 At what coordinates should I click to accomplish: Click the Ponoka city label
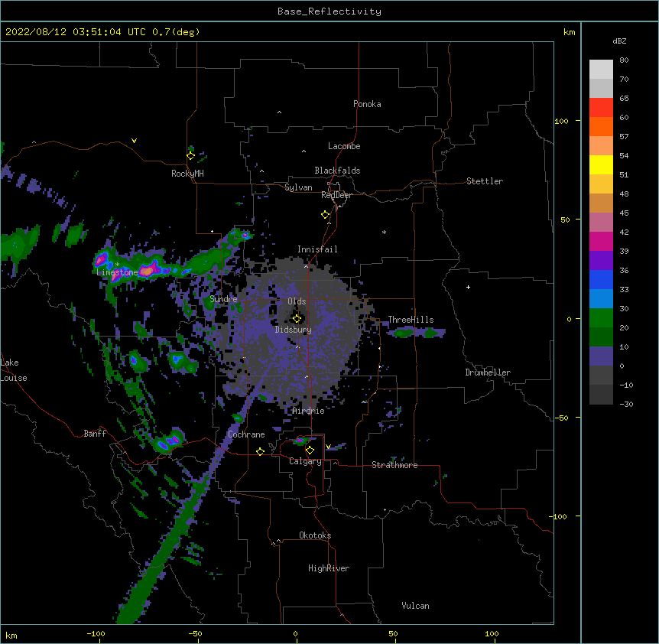367,104
